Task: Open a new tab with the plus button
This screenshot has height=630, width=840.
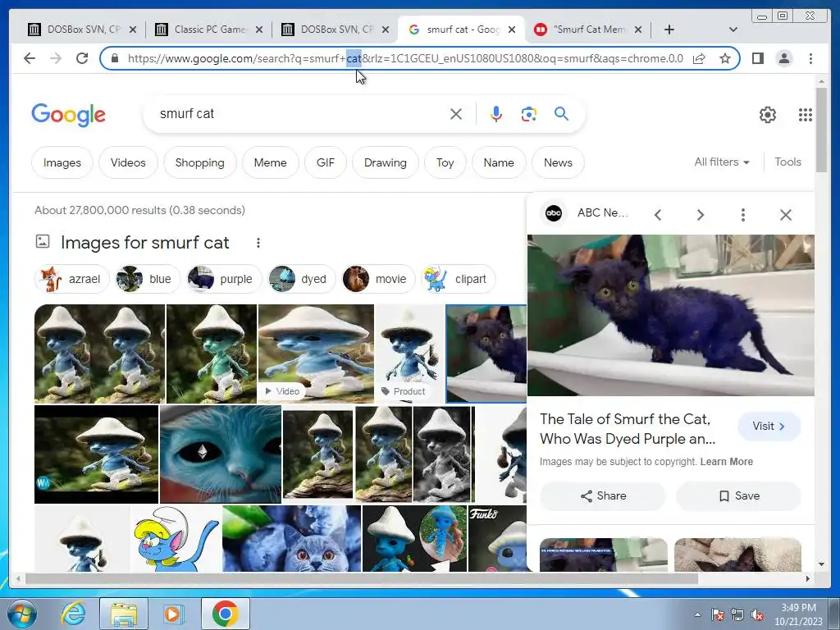Action: pyautogui.click(x=669, y=30)
